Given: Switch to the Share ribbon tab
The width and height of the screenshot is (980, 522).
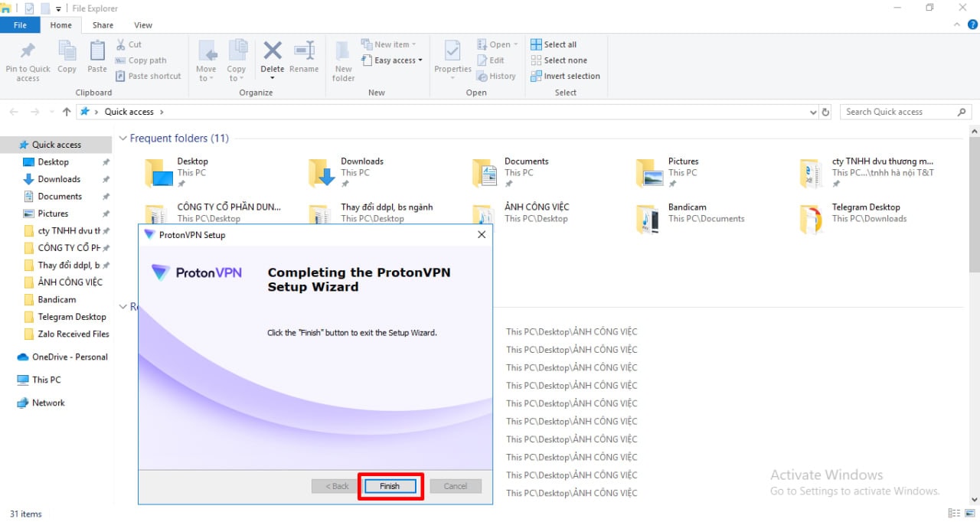Looking at the screenshot, I should [103, 25].
